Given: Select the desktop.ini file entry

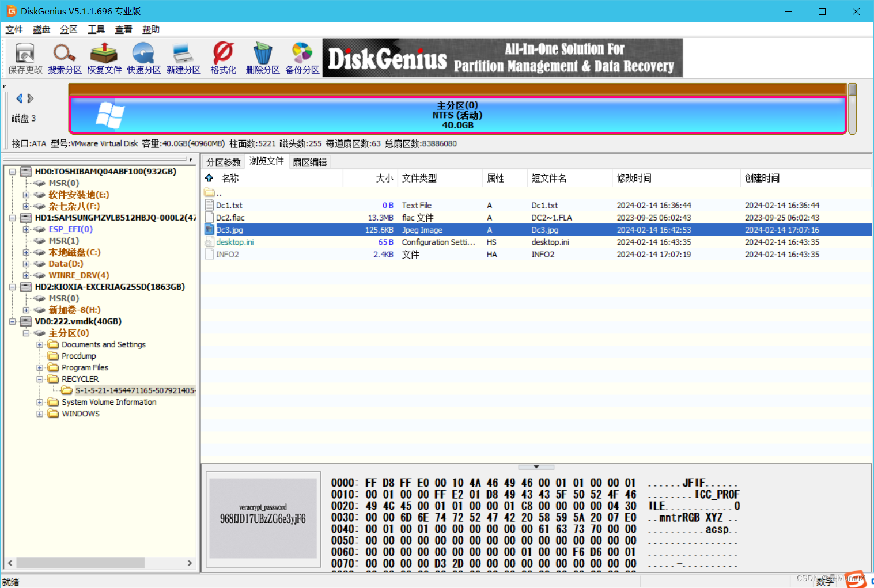Looking at the screenshot, I should [x=236, y=242].
